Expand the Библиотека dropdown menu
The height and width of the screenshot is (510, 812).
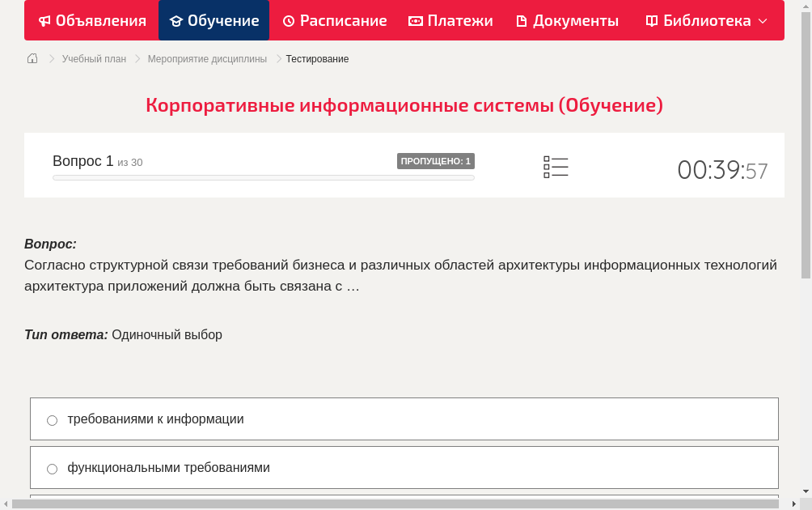[x=706, y=21]
